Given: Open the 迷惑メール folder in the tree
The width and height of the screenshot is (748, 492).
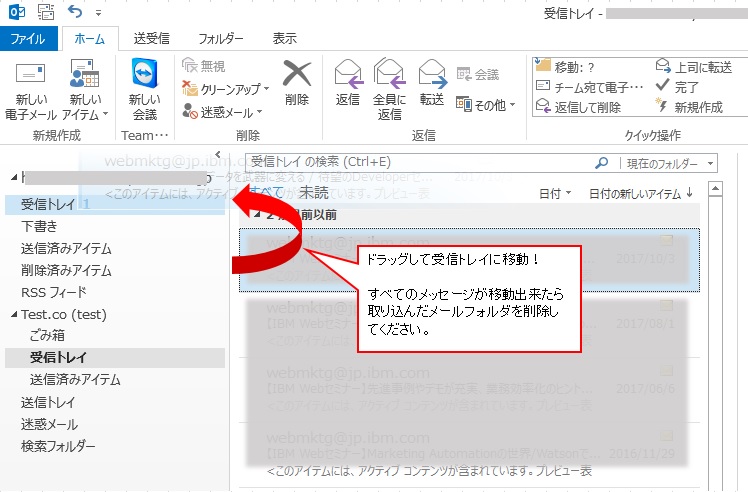Looking at the screenshot, I should (49, 424).
